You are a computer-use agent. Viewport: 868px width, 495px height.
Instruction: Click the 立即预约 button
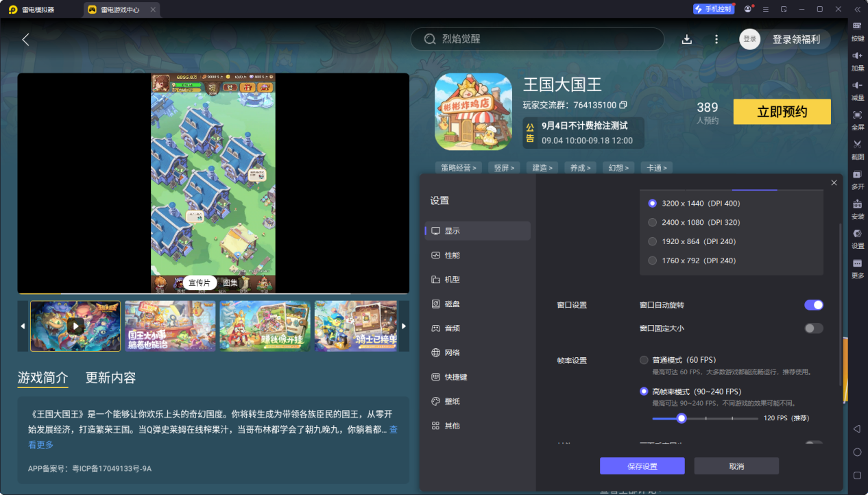tap(782, 112)
